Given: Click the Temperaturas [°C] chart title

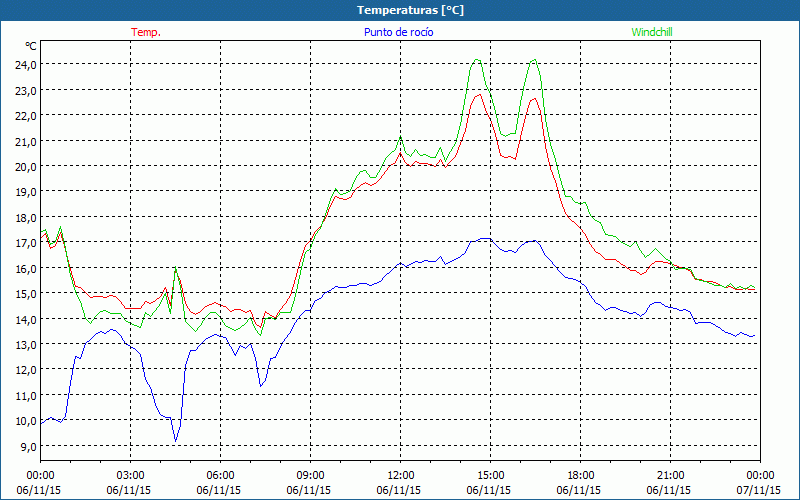Looking at the screenshot, I should (410, 10).
